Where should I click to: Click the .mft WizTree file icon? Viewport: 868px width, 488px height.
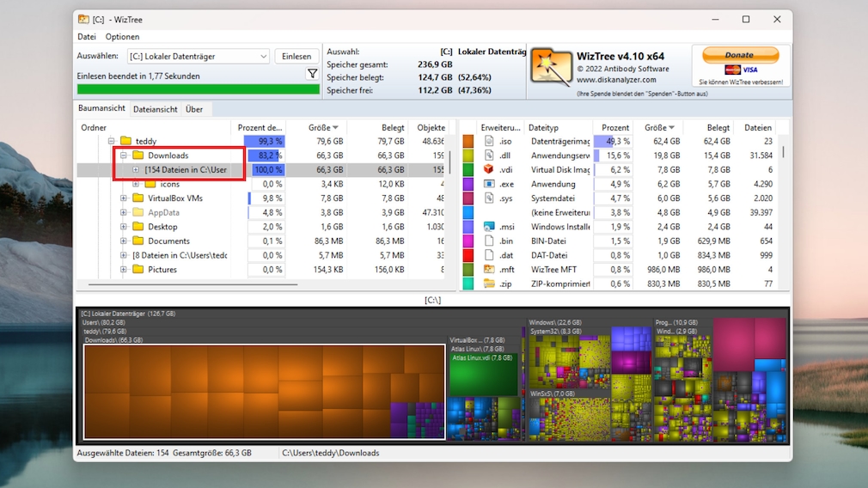pyautogui.click(x=488, y=270)
